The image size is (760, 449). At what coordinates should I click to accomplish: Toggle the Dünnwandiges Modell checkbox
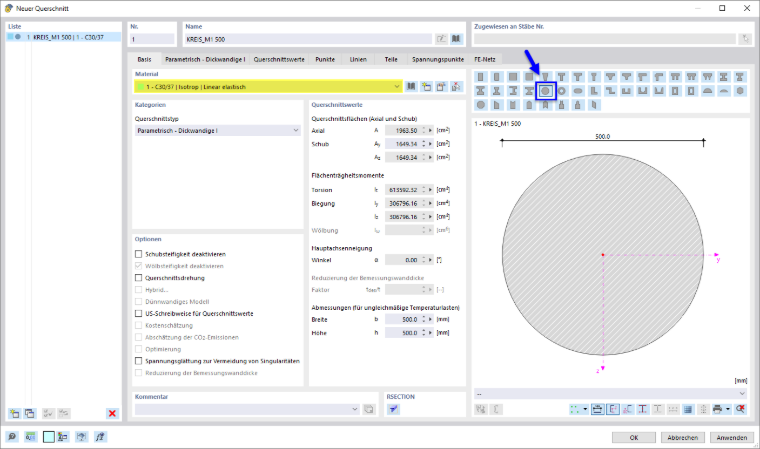[x=139, y=302]
